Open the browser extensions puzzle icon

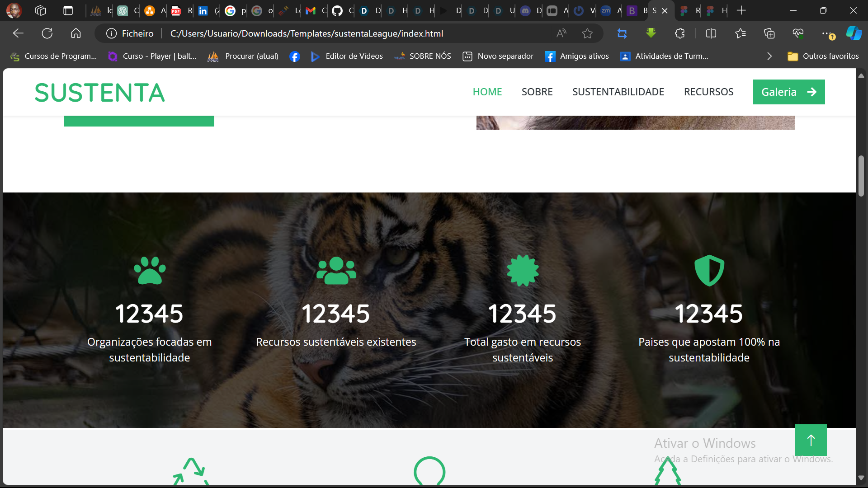[679, 33]
